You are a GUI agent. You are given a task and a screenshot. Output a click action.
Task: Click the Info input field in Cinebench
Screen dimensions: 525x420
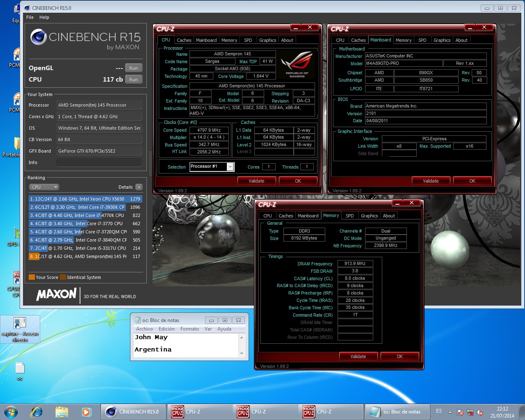[99, 162]
